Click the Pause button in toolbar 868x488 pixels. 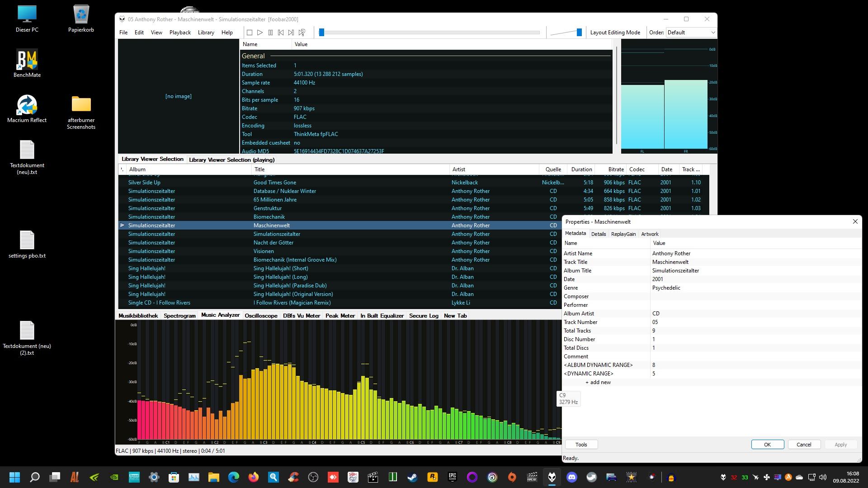point(270,33)
